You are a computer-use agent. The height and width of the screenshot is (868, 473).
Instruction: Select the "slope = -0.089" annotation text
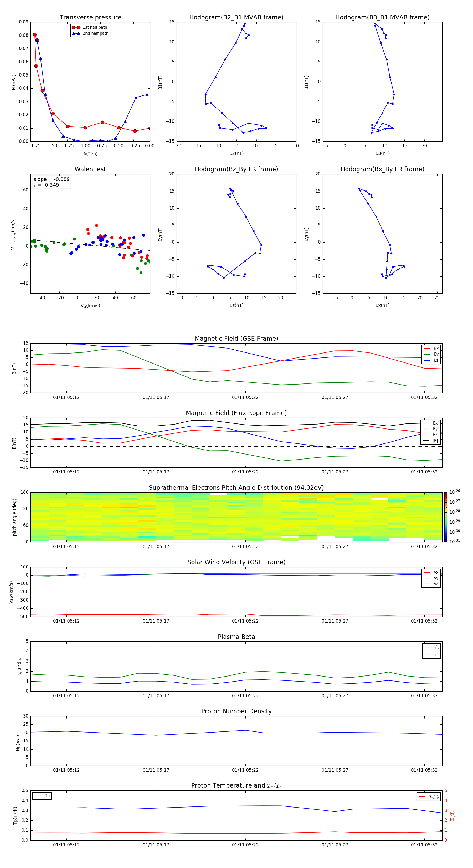52,179
